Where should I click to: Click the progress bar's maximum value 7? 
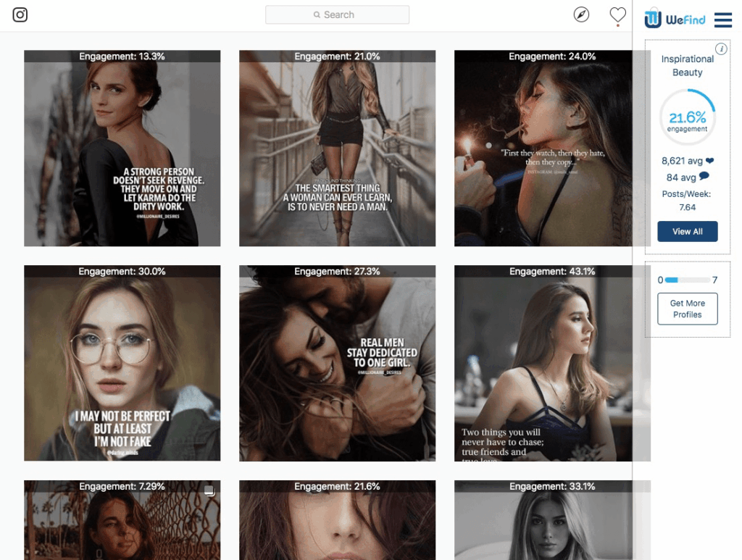point(714,280)
